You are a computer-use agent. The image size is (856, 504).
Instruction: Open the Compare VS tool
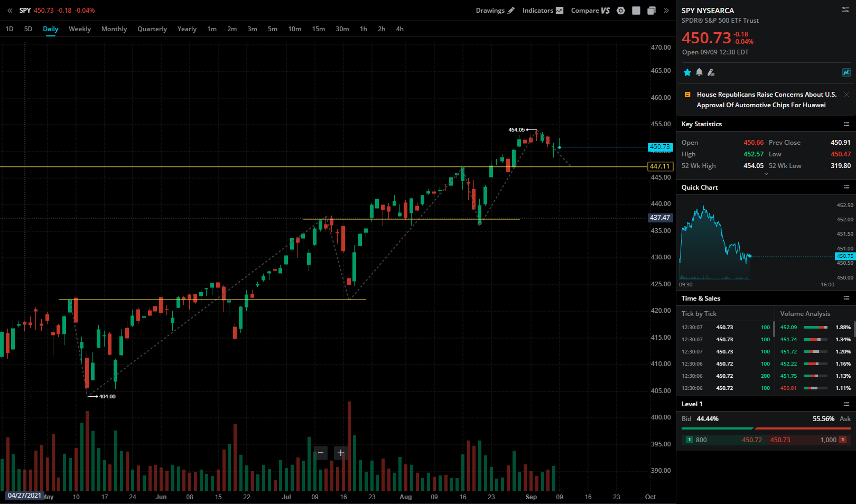click(590, 11)
